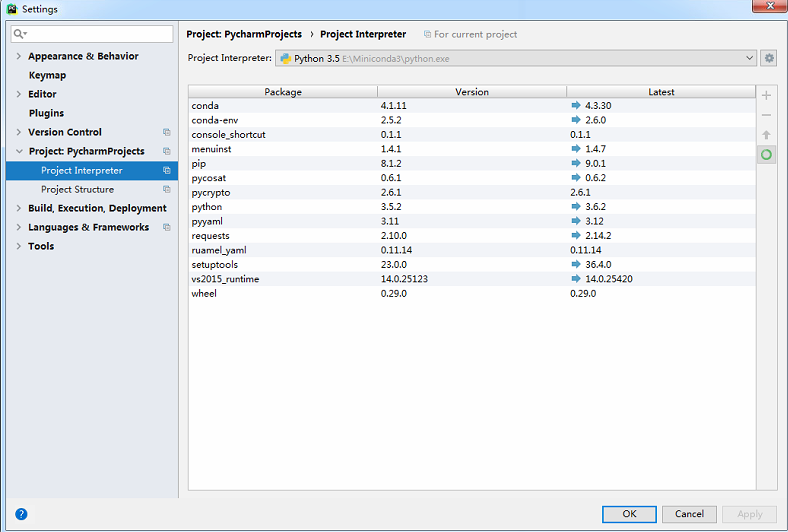788x532 pixels.
Task: Select the conda package row
Action: 472,105
